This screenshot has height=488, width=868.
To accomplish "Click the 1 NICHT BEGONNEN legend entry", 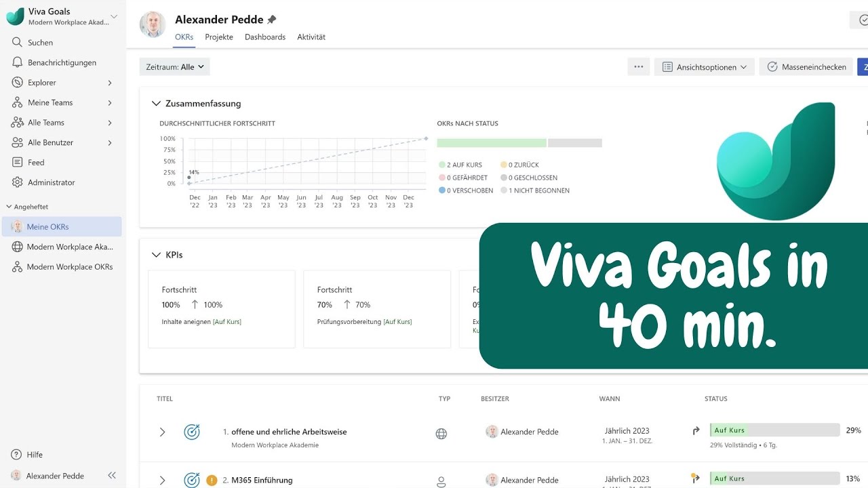I will tap(535, 190).
